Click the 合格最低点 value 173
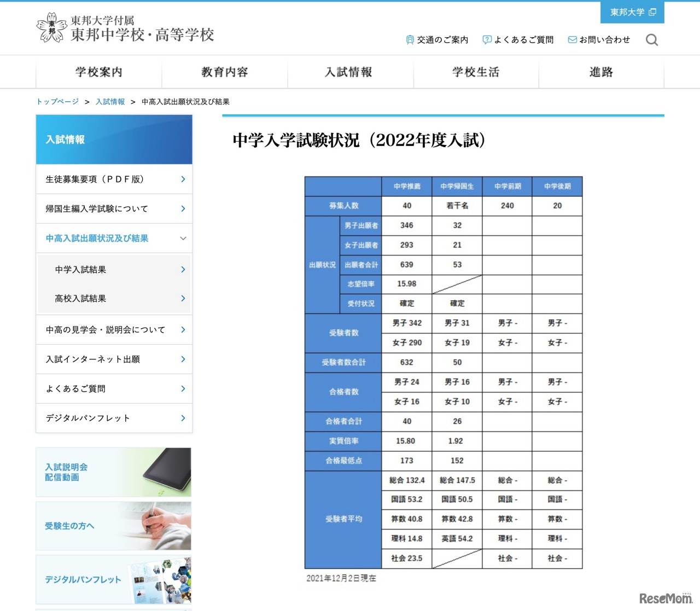 click(x=407, y=461)
